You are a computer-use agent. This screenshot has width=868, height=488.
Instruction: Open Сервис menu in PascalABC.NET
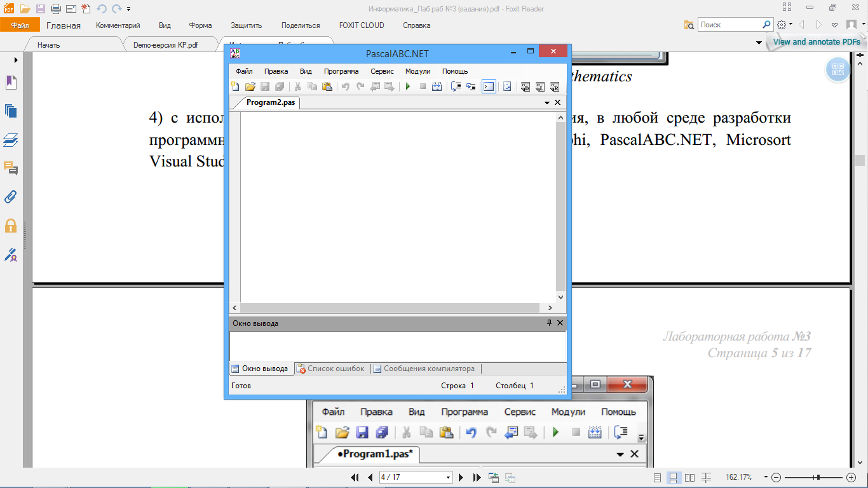pyautogui.click(x=383, y=71)
